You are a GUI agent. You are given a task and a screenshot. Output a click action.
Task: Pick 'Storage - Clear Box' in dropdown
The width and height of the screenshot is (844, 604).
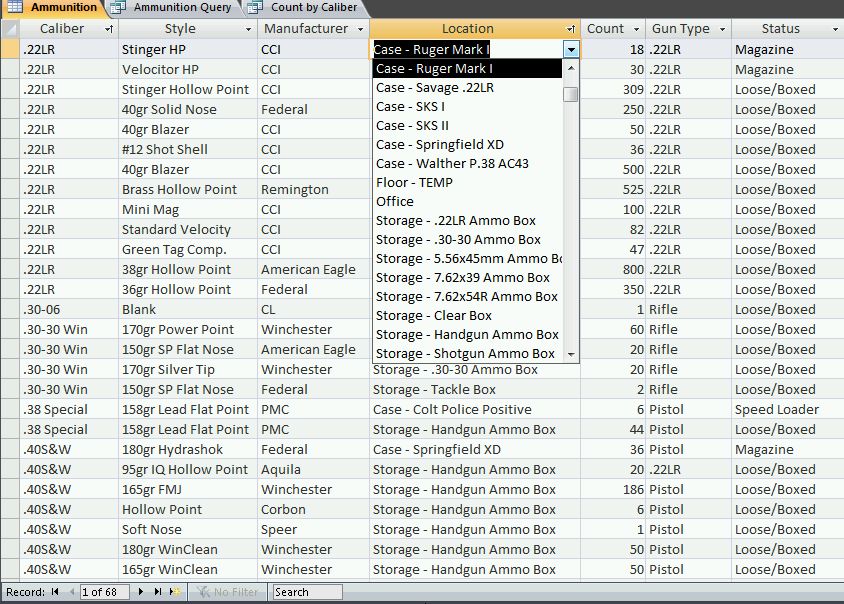tap(434, 315)
